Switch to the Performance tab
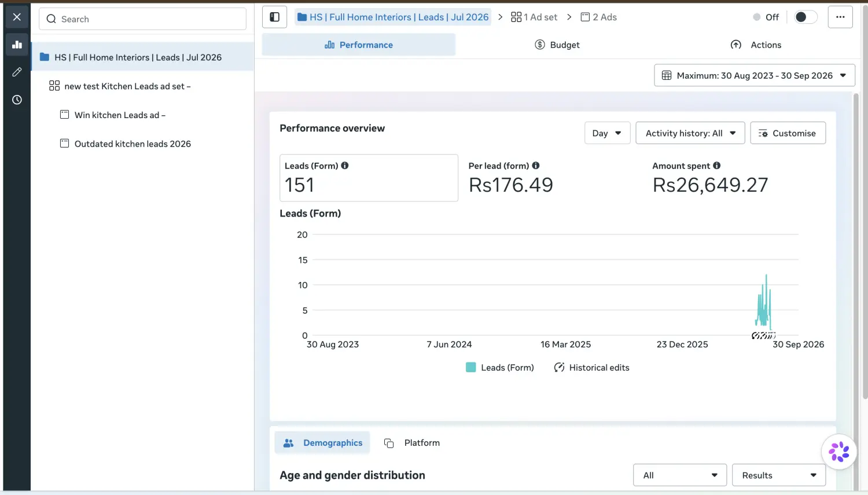This screenshot has height=495, width=868. 359,45
